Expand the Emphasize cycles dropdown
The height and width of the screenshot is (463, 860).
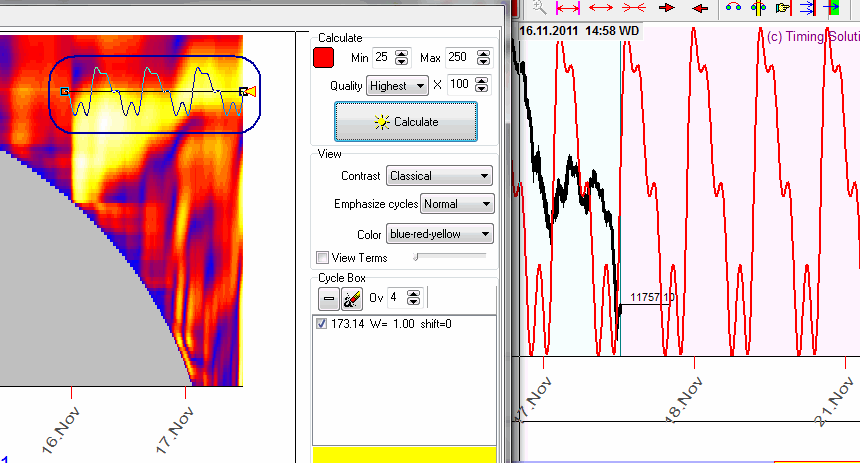click(x=457, y=204)
